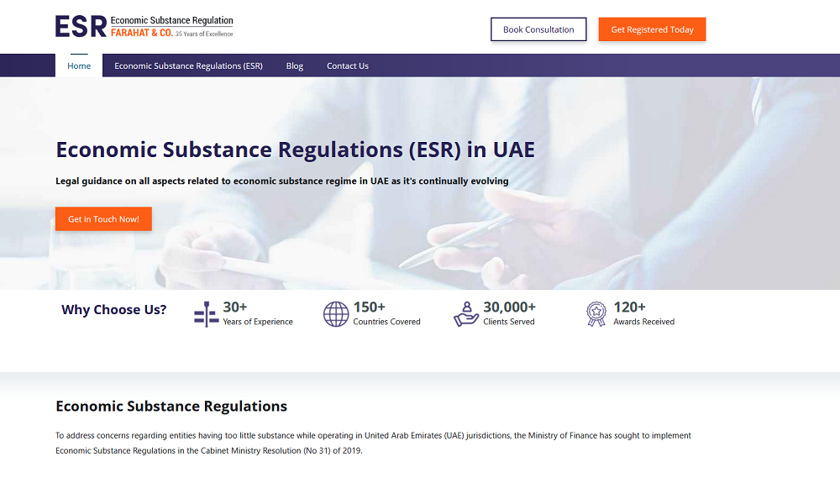Click the Get in Touch Now! button

pos(103,218)
